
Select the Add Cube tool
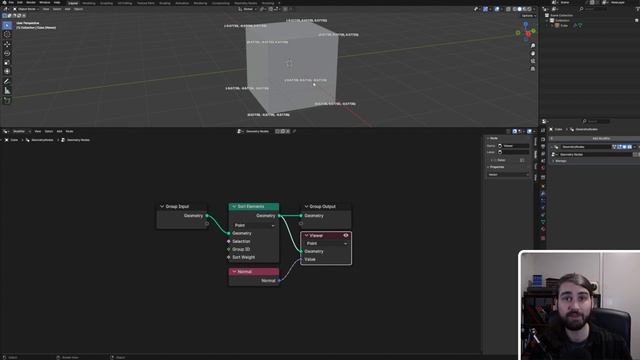click(7, 100)
